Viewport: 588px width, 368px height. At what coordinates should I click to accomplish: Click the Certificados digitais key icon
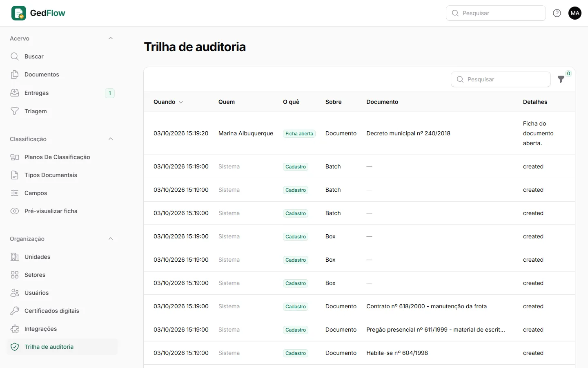tap(15, 311)
